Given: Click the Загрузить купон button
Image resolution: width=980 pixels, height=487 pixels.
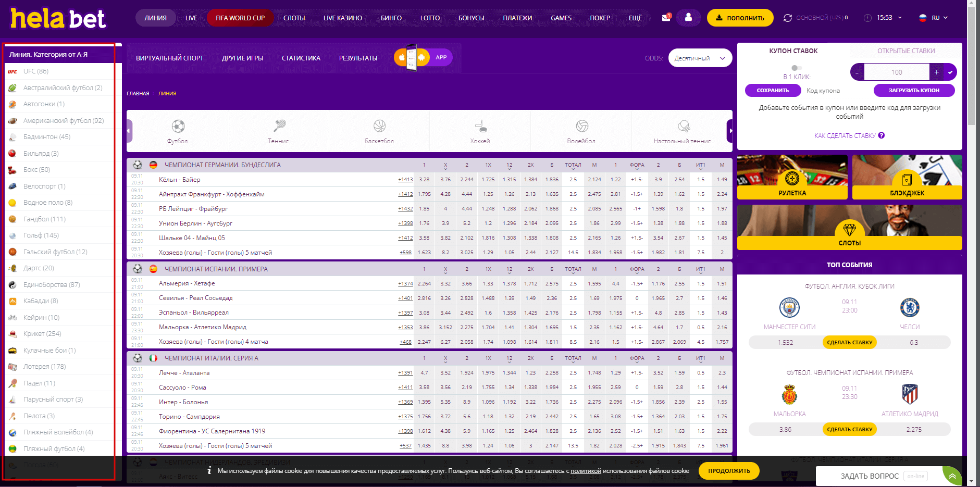Looking at the screenshot, I should click(914, 91).
